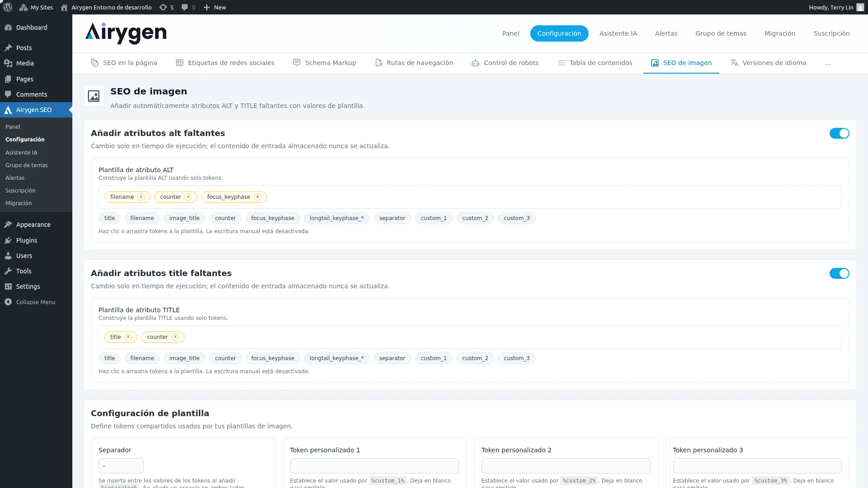Open Migración sidebar submenu link
The height and width of the screenshot is (488, 868).
tap(36, 203)
